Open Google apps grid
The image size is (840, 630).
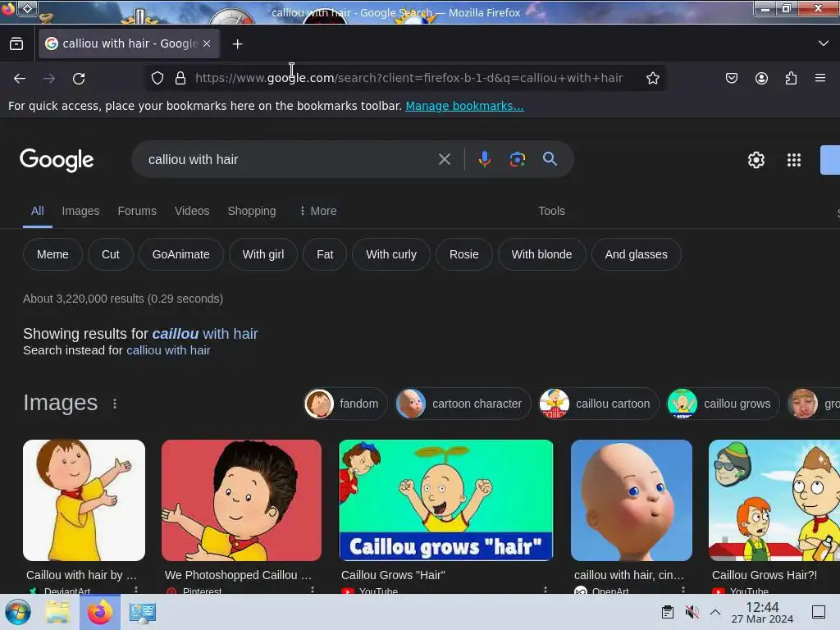794,160
